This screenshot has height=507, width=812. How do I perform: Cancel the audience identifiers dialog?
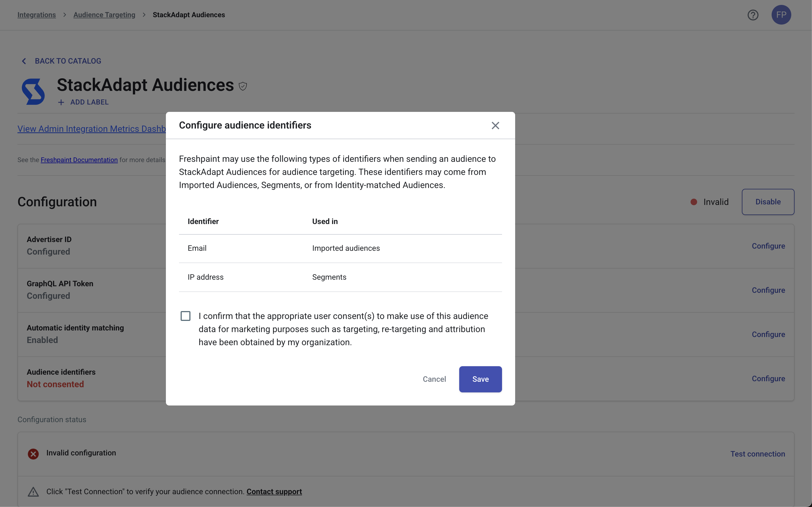tap(434, 379)
